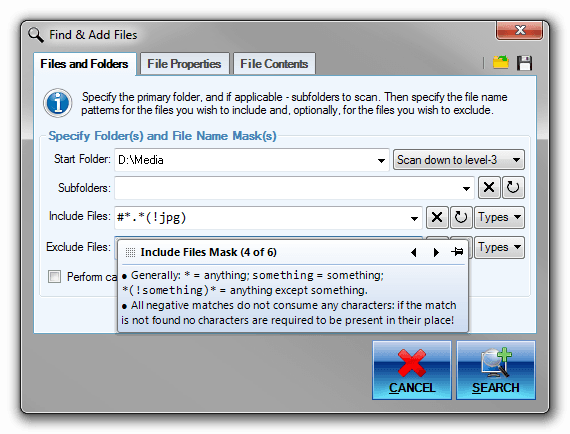Open Types menu for Exclude Files
The width and height of the screenshot is (570, 434).
pos(499,247)
